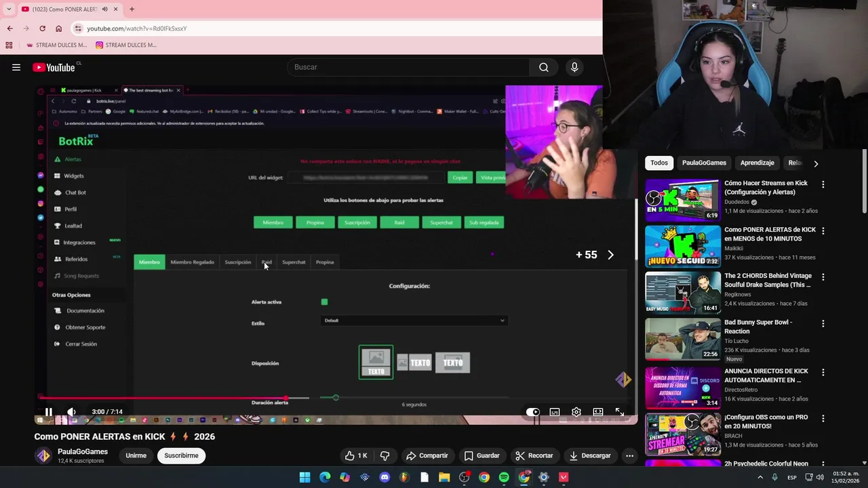
Task: Open the PaulaGoGames channel name link
Action: (x=83, y=451)
